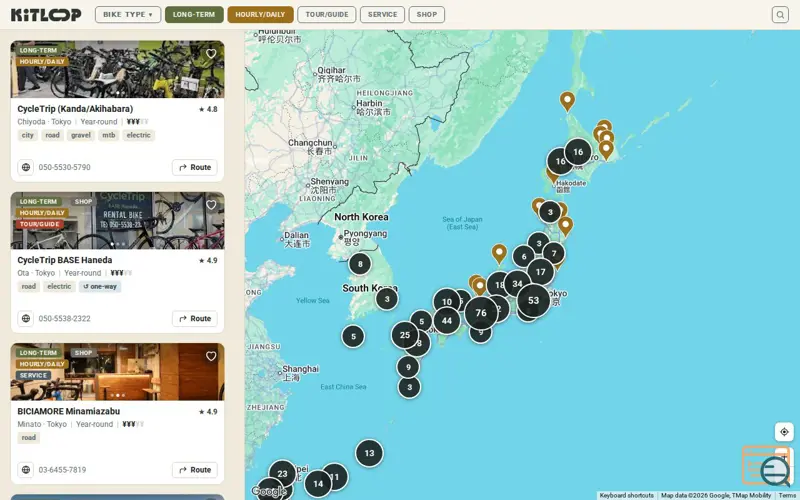Click the 'gravel' tag on CycleTrip Kanda card
The image size is (800, 500).
[81, 135]
